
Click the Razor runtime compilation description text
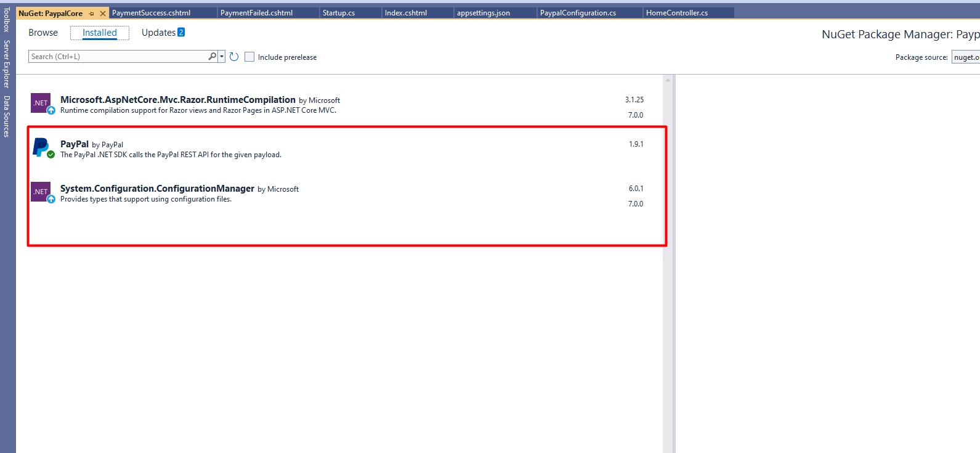(x=198, y=110)
